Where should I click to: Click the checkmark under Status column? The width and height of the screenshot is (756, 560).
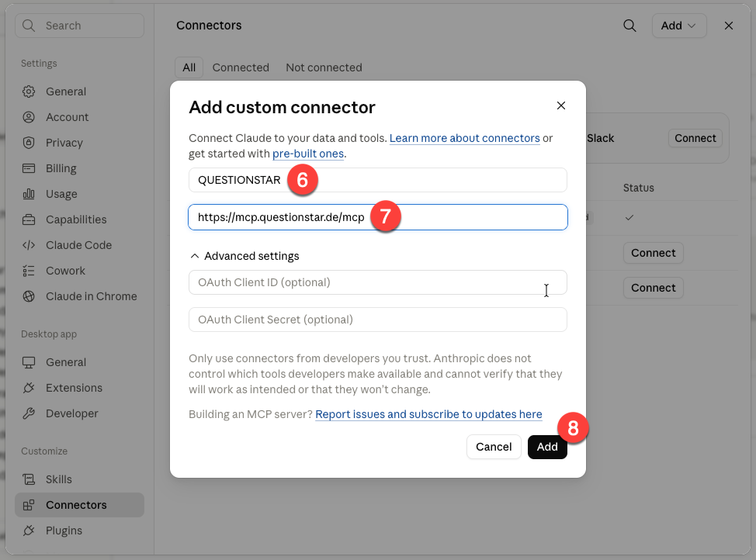coord(629,218)
